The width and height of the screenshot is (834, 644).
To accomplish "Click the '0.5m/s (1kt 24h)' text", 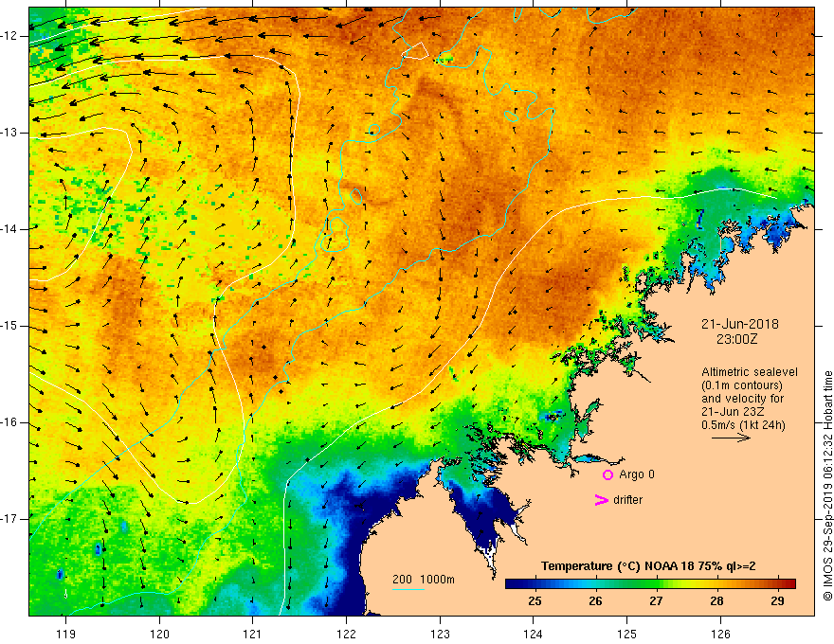I will (x=743, y=425).
